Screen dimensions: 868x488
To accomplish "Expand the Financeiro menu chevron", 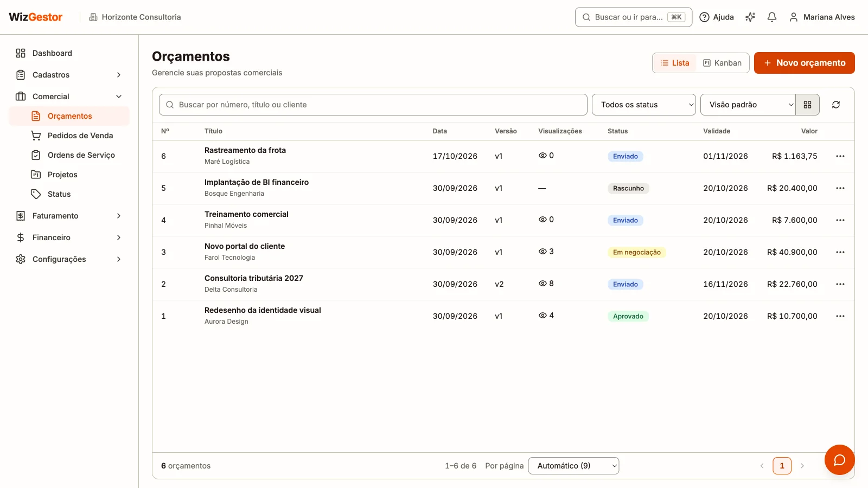I will [x=119, y=237].
